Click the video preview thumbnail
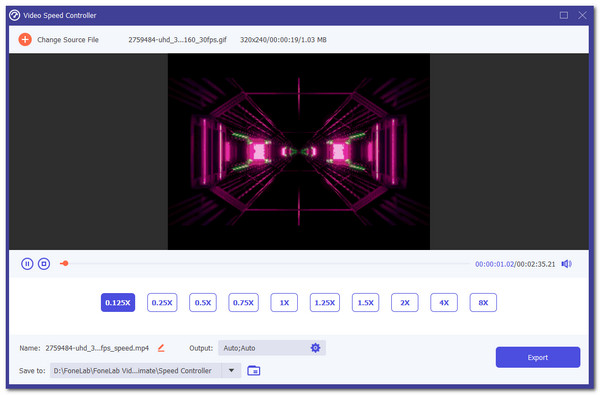The width and height of the screenshot is (600, 395). [x=299, y=152]
